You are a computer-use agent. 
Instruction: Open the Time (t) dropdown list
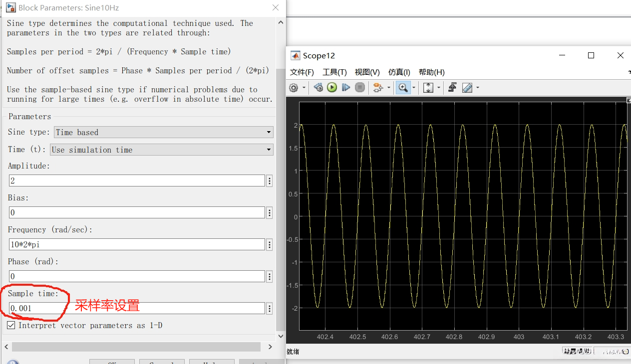[162, 150]
